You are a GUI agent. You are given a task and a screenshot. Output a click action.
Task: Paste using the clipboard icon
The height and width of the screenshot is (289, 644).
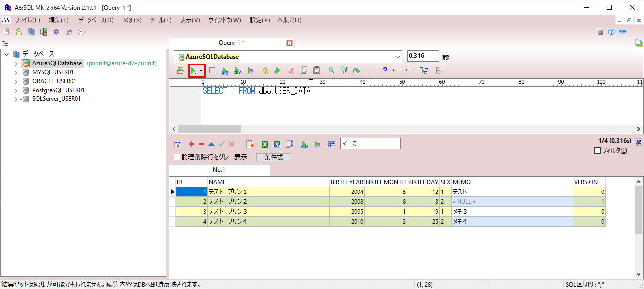click(317, 70)
